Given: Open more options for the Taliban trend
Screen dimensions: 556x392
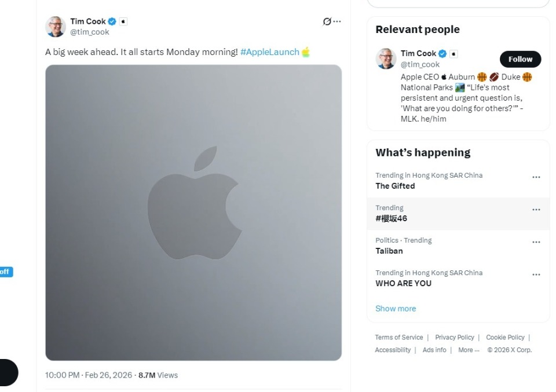Looking at the screenshot, I should pos(536,242).
